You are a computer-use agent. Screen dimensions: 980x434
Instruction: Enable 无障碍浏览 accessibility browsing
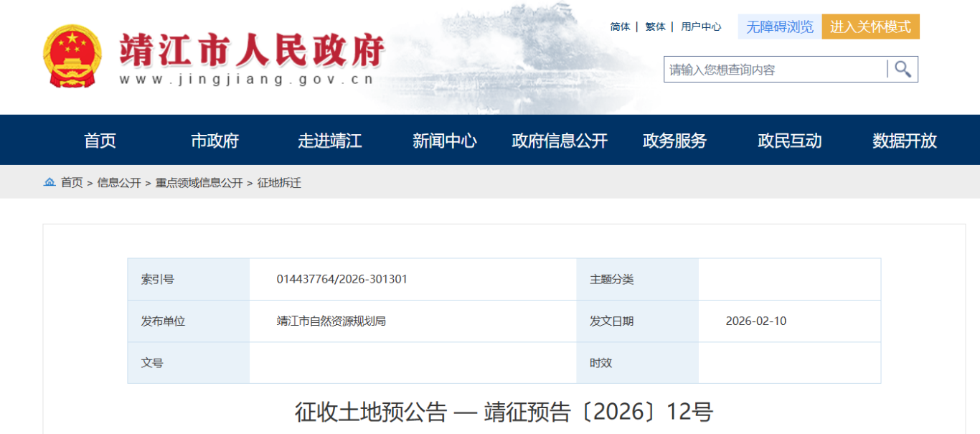[779, 27]
